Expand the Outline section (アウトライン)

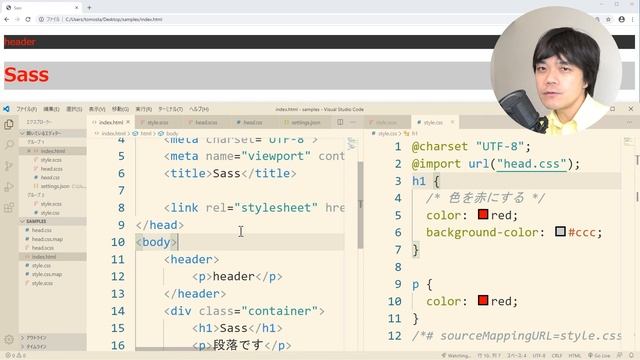coord(52,338)
